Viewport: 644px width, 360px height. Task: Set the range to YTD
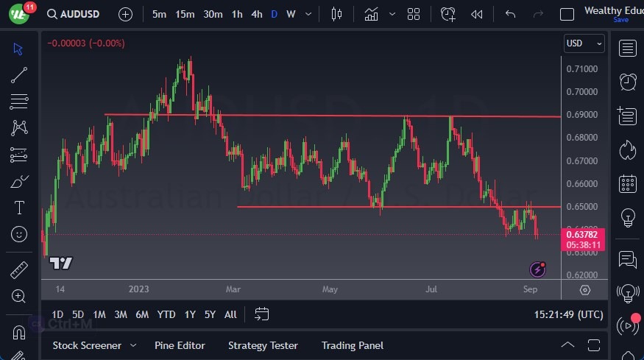tap(166, 314)
